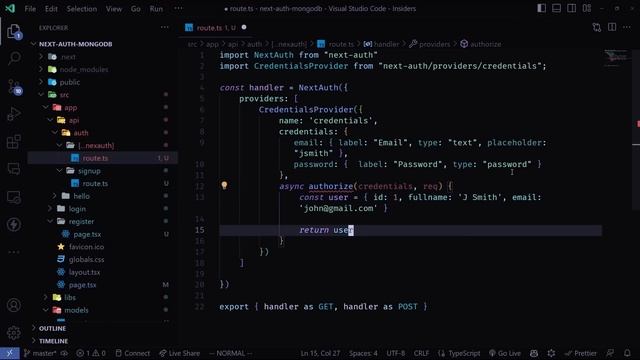640x360 pixels.
Task: Open the Manage gear in activity bar
Action: pyautogui.click(x=14, y=333)
